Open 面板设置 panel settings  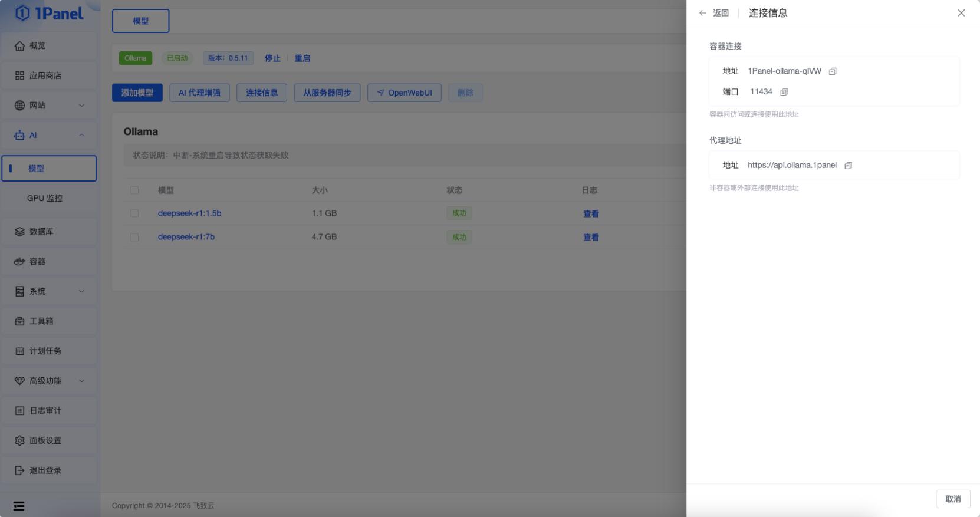(49, 440)
